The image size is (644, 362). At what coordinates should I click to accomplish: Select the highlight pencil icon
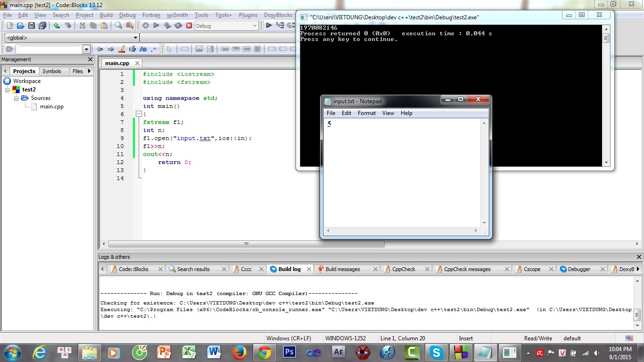(x=122, y=49)
